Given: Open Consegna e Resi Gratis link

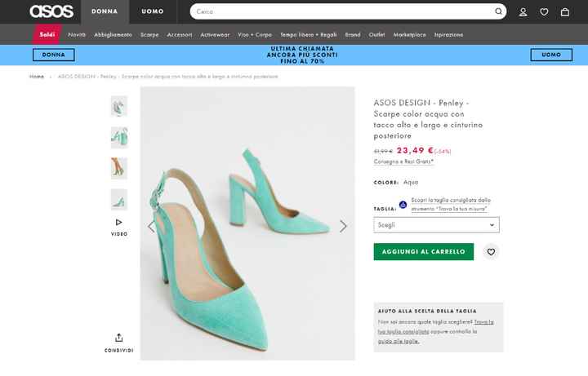Looking at the screenshot, I should pyautogui.click(x=403, y=161).
